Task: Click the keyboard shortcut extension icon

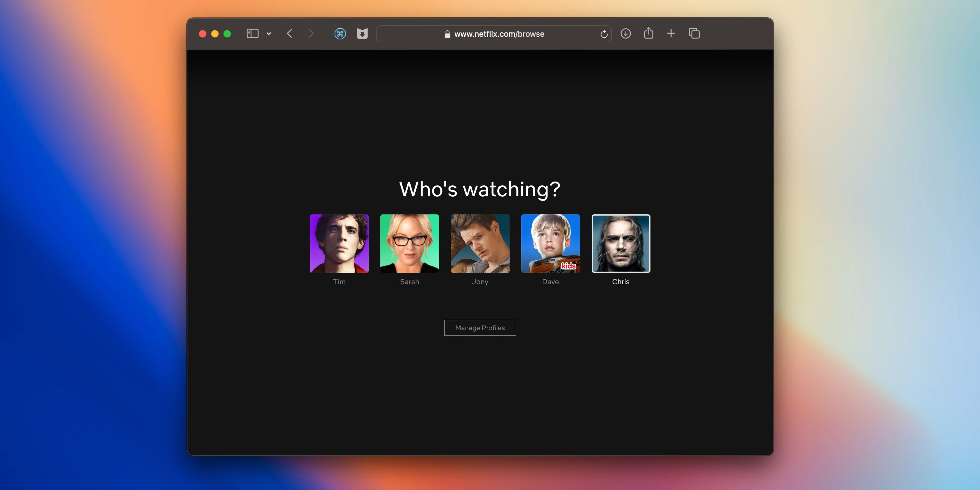Action: tap(340, 33)
